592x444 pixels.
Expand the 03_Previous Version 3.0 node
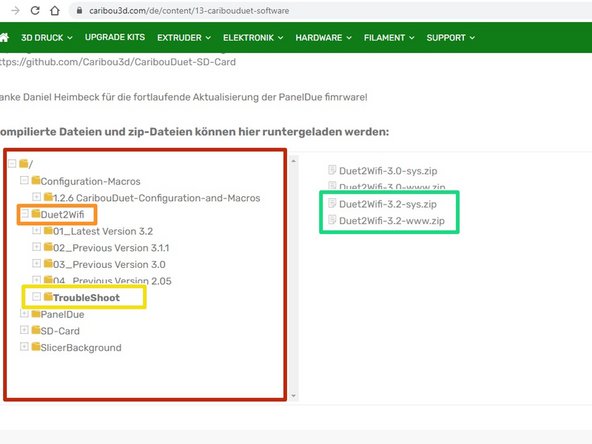(x=36, y=264)
